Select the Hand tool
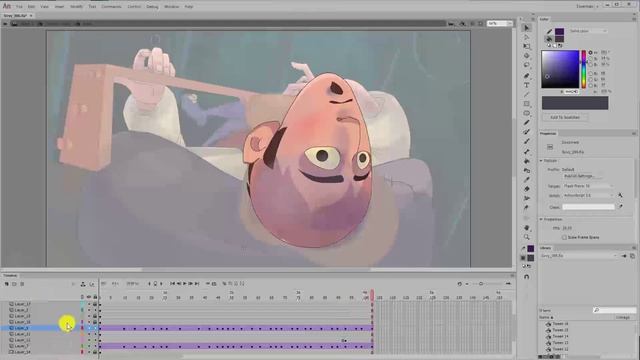 (x=527, y=228)
